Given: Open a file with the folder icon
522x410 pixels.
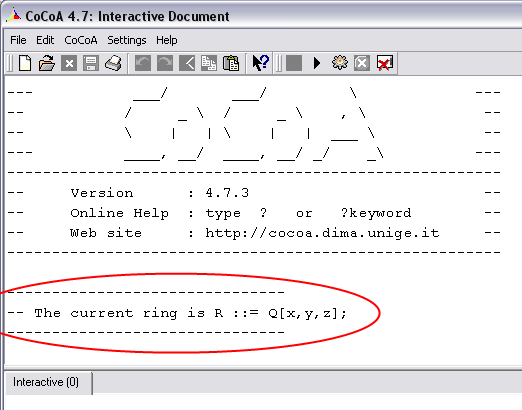Looking at the screenshot, I should click(x=47, y=63).
